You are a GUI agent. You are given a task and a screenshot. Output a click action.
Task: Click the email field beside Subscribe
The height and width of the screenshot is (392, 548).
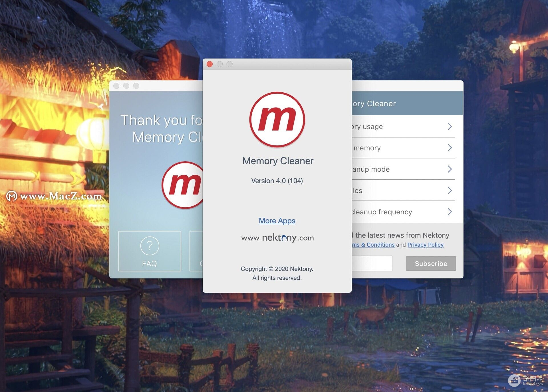(372, 263)
